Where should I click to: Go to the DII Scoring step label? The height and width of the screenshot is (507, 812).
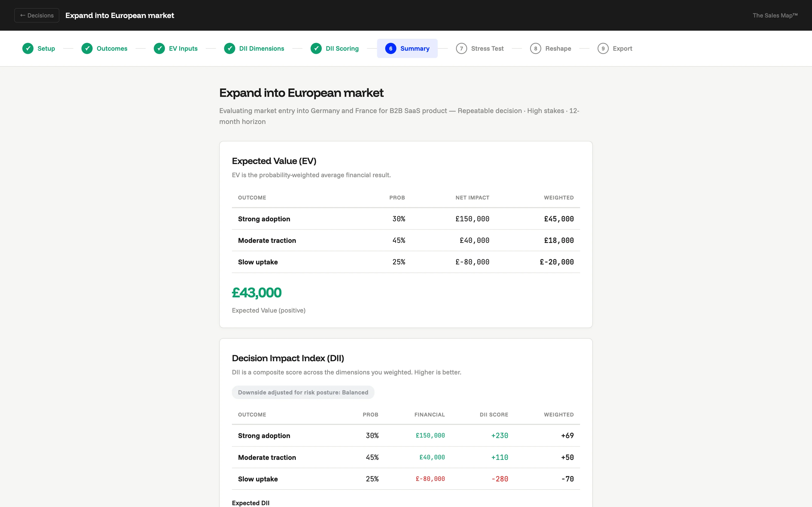point(342,48)
